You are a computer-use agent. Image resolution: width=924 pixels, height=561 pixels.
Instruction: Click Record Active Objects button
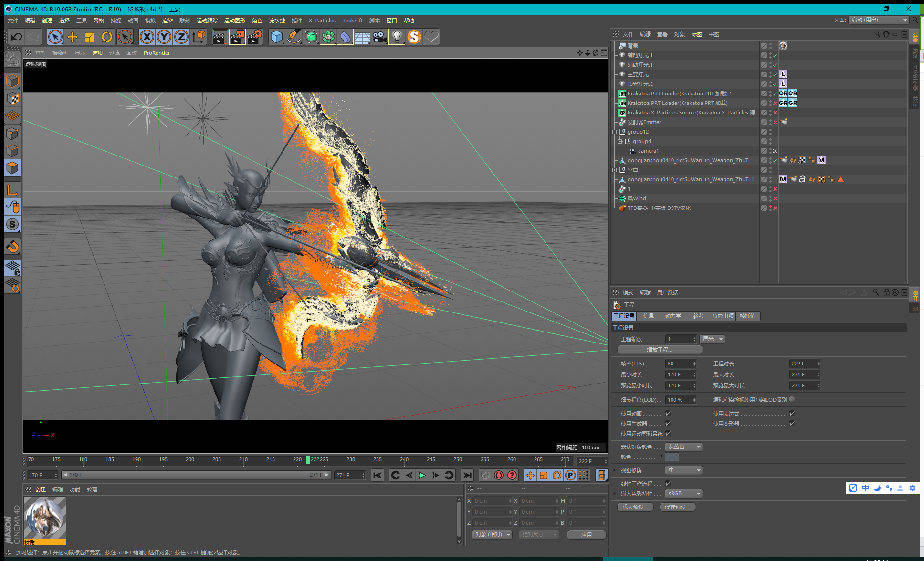(485, 475)
